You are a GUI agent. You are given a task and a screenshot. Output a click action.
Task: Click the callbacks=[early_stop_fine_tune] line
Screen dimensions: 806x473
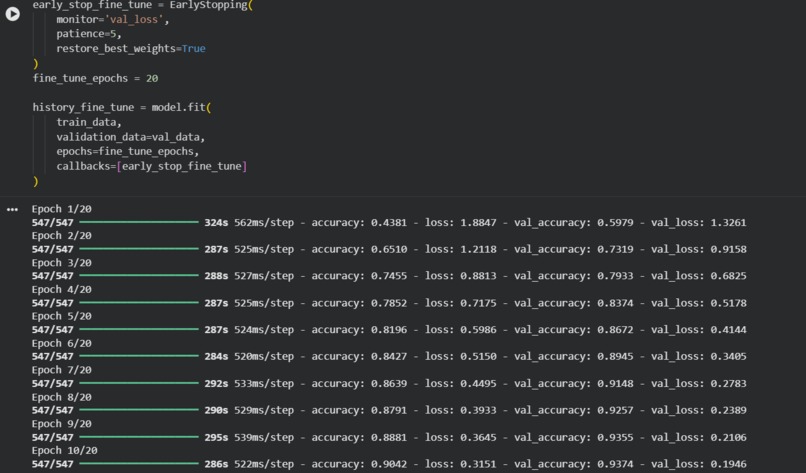152,166
